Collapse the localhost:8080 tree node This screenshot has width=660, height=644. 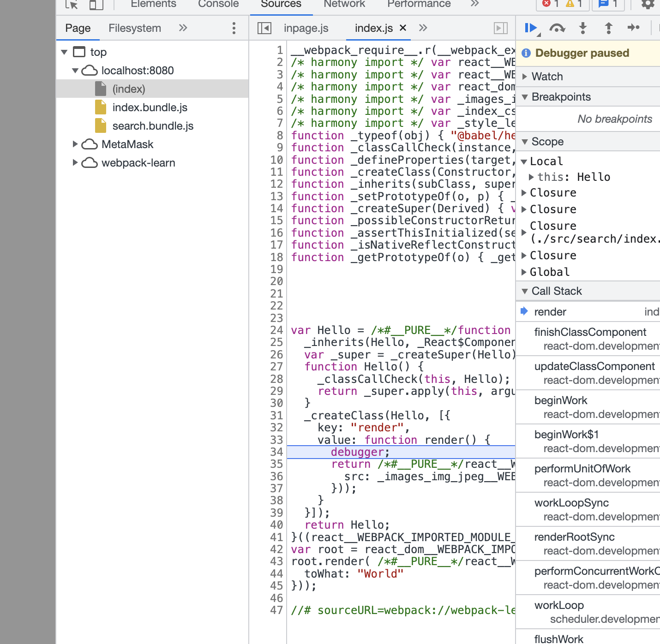click(75, 71)
